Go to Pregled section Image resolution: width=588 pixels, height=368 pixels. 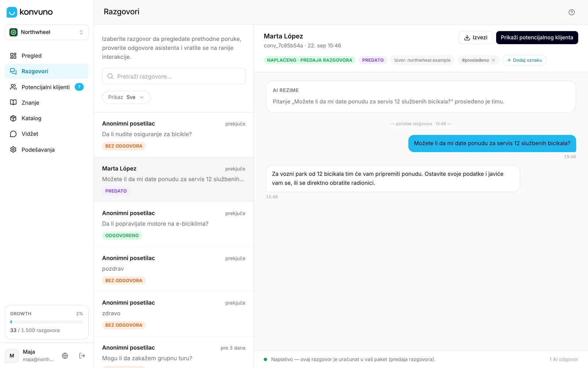pyautogui.click(x=47, y=56)
